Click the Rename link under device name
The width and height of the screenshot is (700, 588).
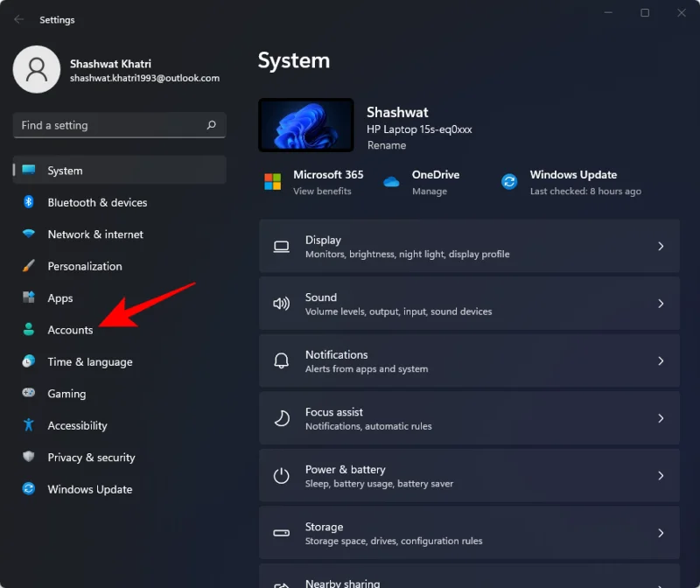[387, 145]
